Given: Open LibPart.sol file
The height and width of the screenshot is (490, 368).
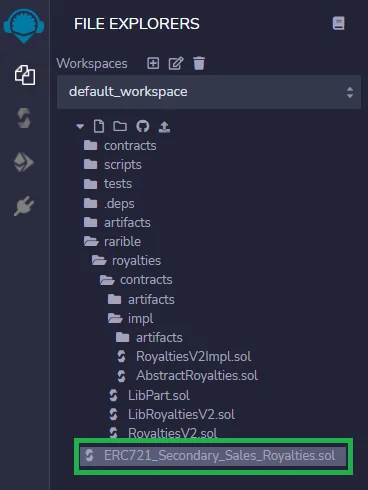Looking at the screenshot, I should pos(159,395).
